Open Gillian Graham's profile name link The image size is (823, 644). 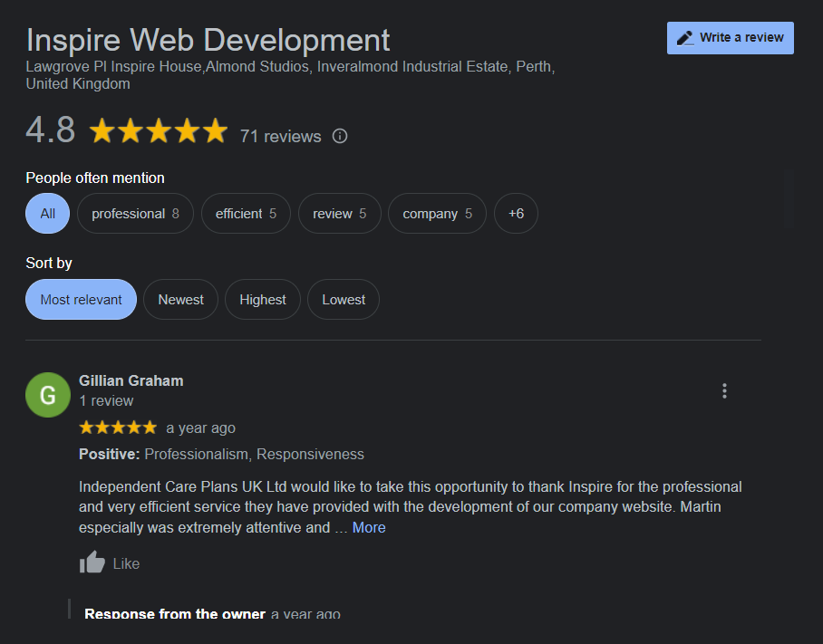(131, 380)
